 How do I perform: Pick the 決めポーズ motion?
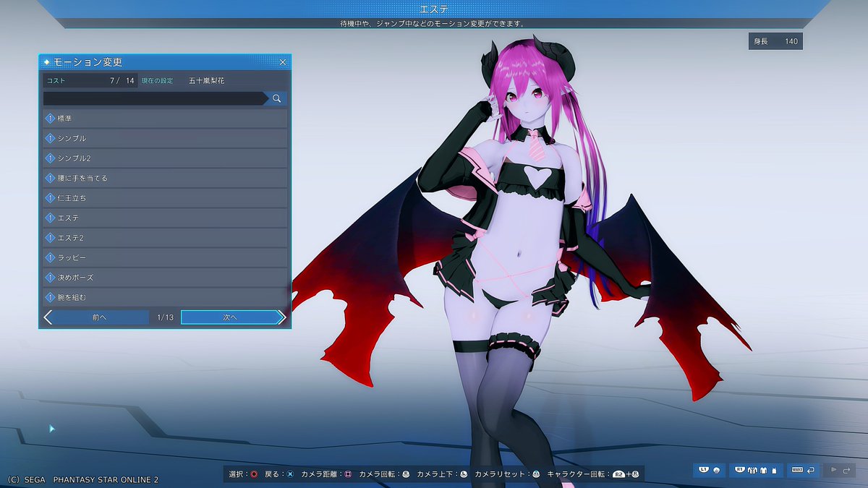(x=165, y=277)
